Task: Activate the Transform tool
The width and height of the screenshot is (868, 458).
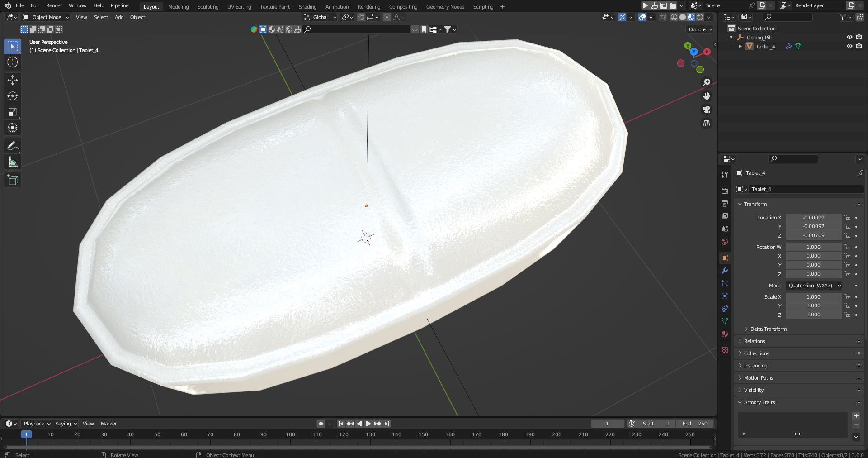Action: click(x=13, y=128)
